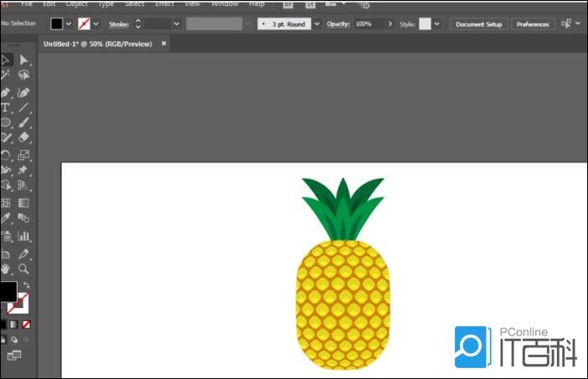This screenshot has width=588, height=379.
Task: Close the Untitled-1 document tab
Action: coord(164,44)
